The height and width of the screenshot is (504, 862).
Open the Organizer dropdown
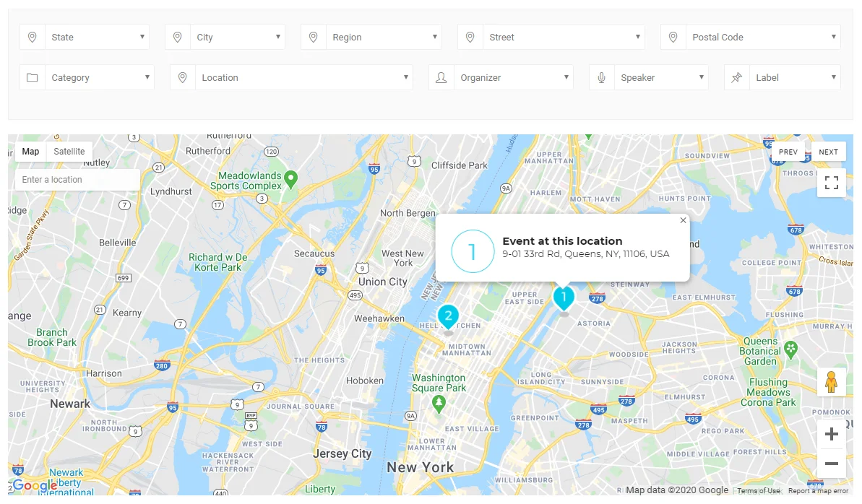(514, 78)
